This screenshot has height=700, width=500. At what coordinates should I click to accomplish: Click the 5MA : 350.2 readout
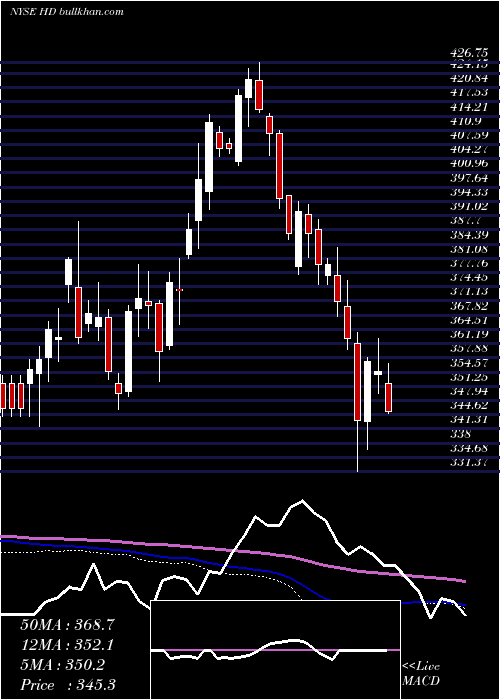pos(62,665)
